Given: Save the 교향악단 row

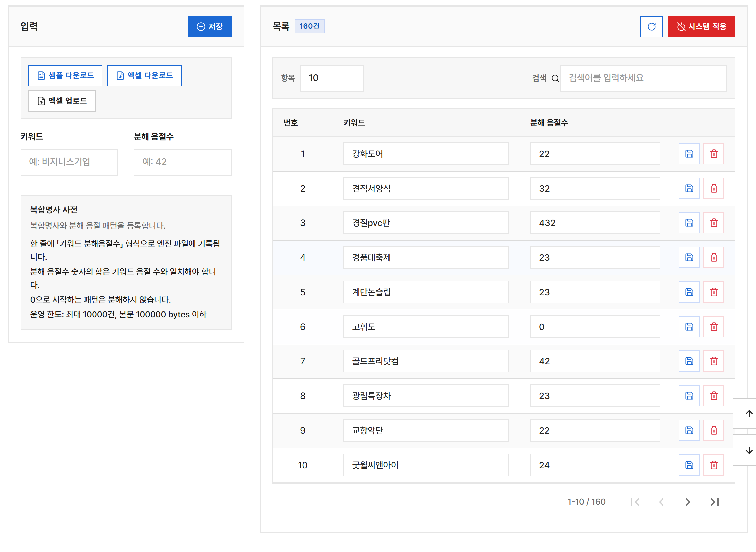Looking at the screenshot, I should (x=689, y=430).
